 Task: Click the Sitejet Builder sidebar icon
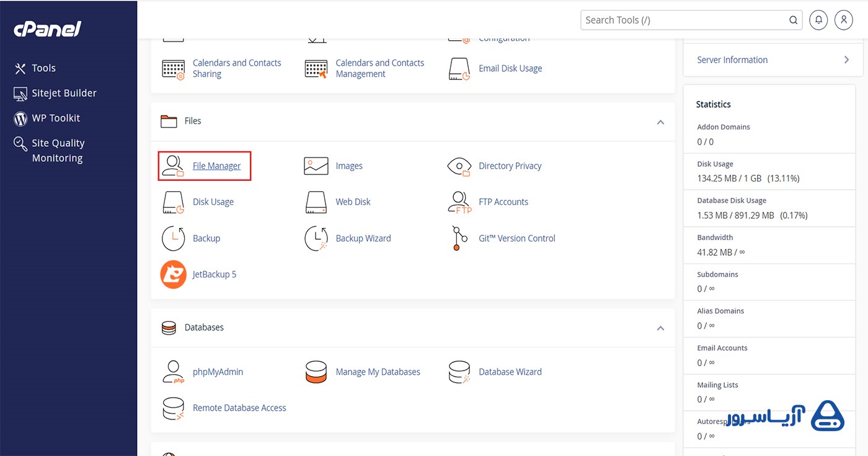(20, 94)
